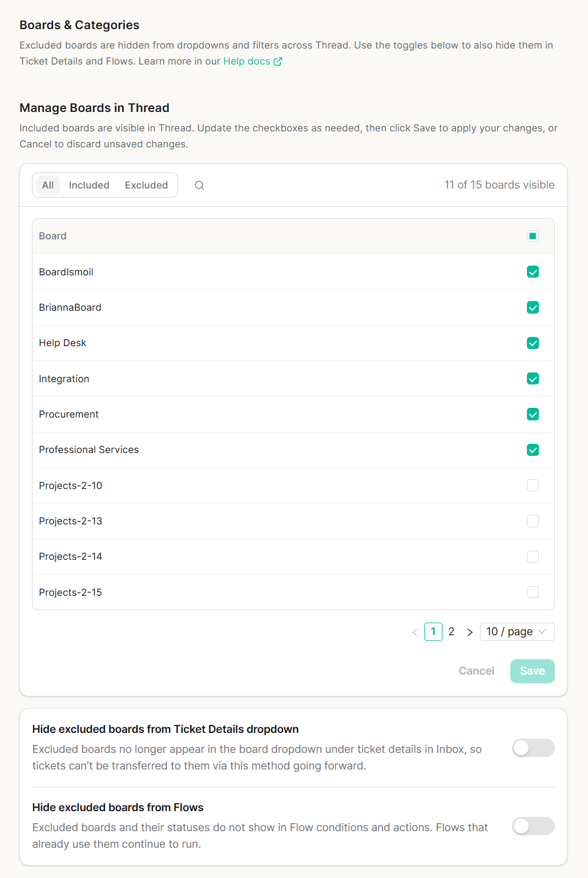Uncheck the BriannaBoard checkbox
This screenshot has height=878, width=588.
coord(533,307)
